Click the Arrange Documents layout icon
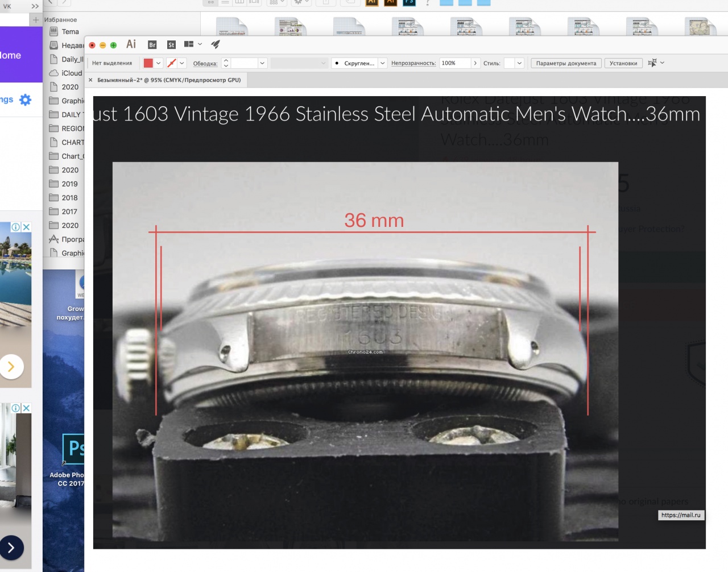This screenshot has height=572, width=728. click(189, 44)
